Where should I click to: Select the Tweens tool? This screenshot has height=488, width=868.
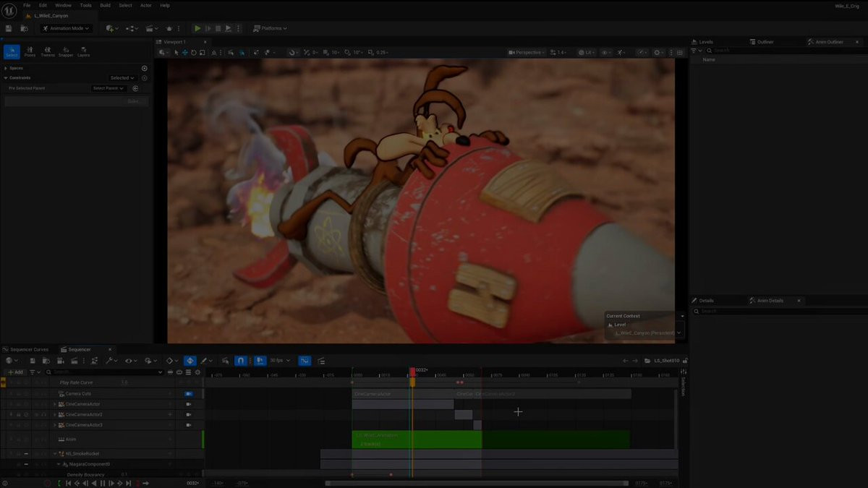(48, 52)
